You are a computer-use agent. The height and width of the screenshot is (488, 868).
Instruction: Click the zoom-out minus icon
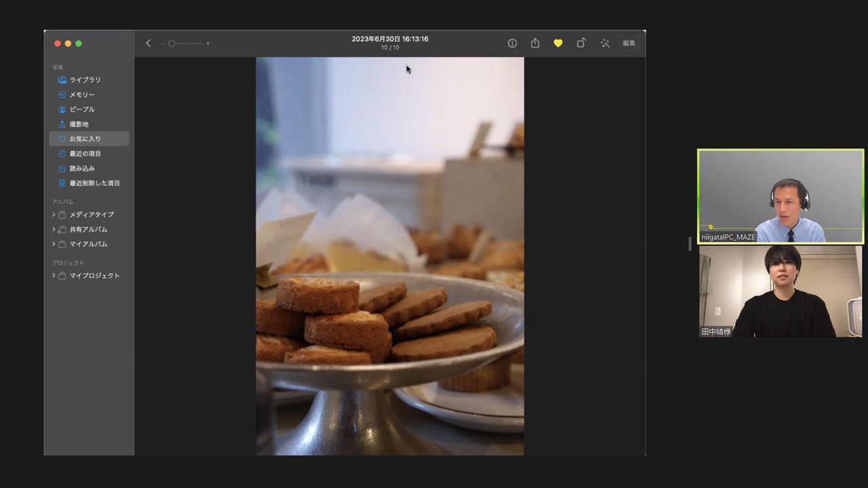click(x=163, y=43)
